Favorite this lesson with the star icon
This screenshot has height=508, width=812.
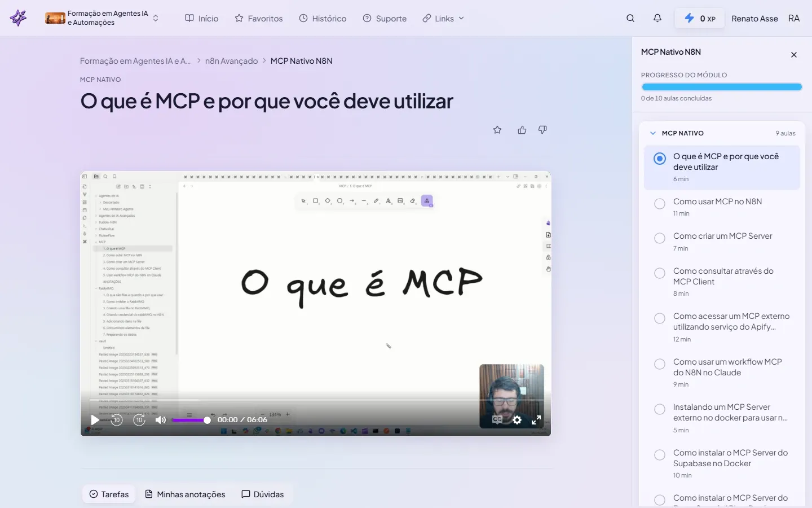click(497, 130)
